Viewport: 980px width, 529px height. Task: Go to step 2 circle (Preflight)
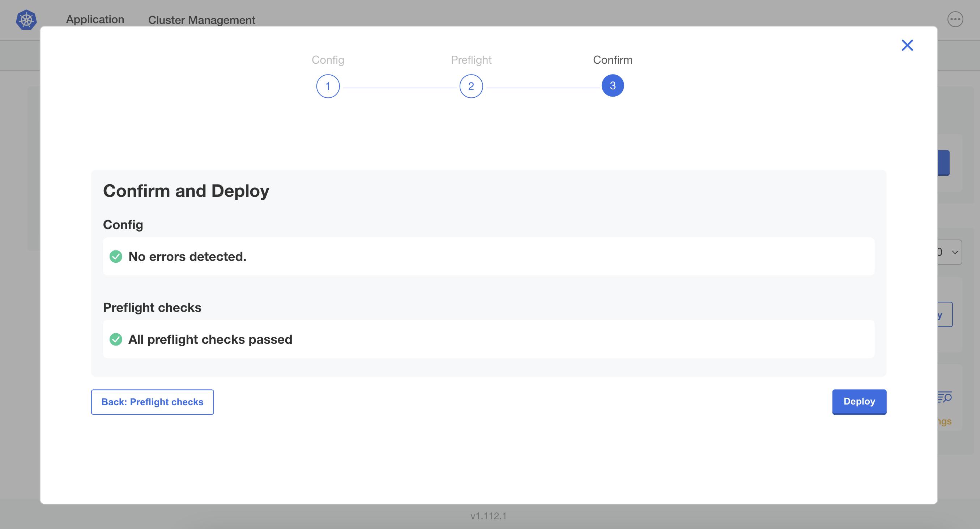pyautogui.click(x=470, y=86)
